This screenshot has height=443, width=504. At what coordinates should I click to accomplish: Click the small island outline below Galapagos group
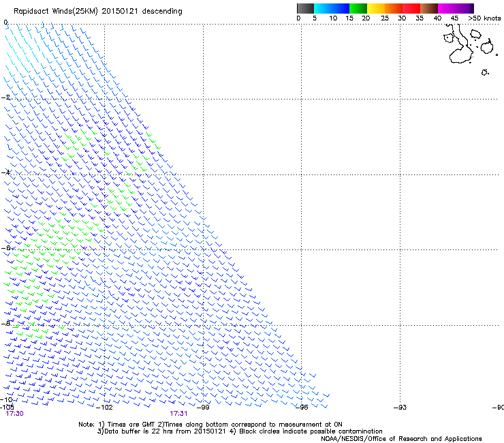pyautogui.click(x=485, y=72)
